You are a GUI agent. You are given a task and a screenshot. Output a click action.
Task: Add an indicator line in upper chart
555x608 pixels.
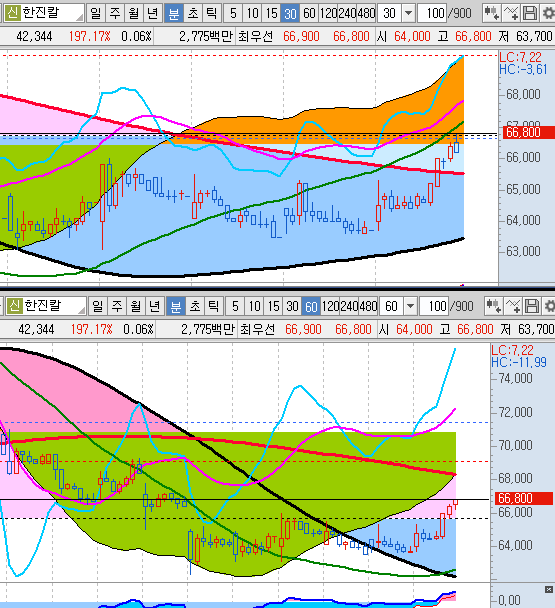click(510, 13)
